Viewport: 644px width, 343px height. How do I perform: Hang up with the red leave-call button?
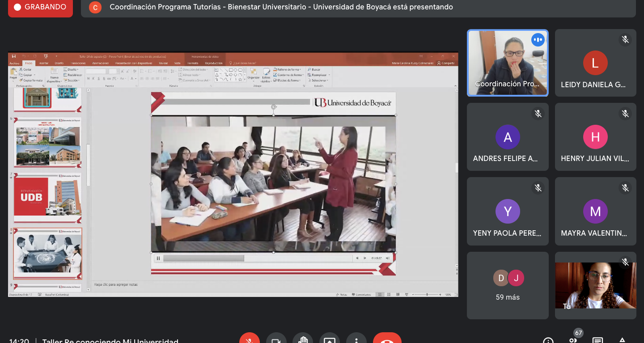pos(387,339)
